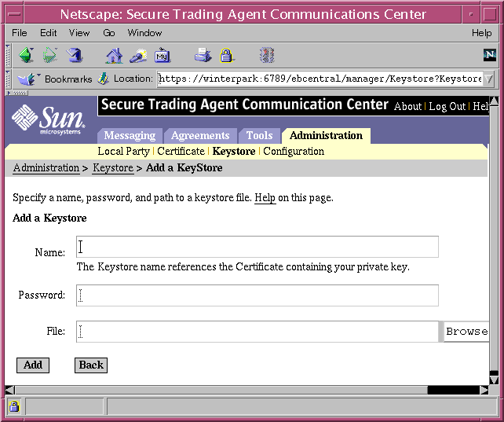This screenshot has height=422, width=504.
Task: Open the Window menu
Action: click(x=144, y=33)
